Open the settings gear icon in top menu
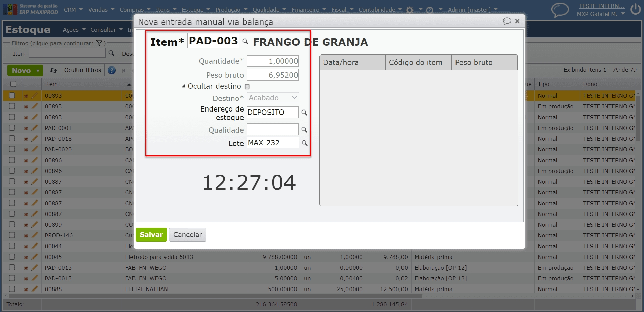This screenshot has width=644, height=312. [x=410, y=10]
